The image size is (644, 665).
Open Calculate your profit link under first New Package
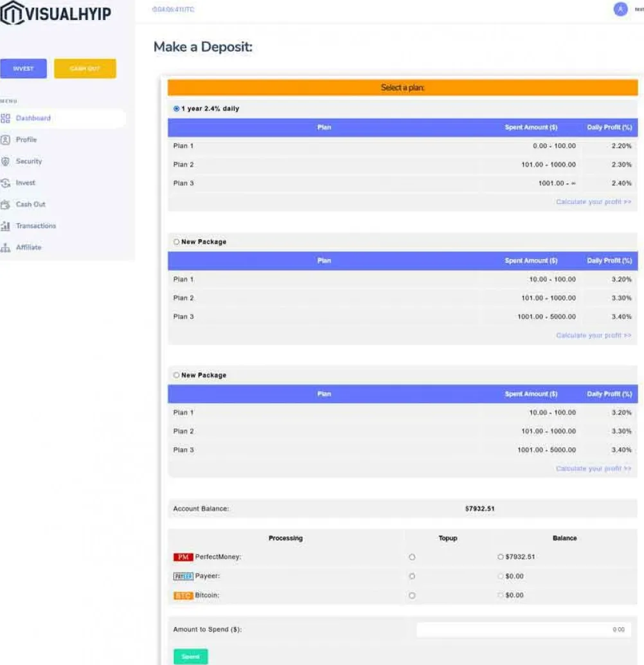coord(594,336)
